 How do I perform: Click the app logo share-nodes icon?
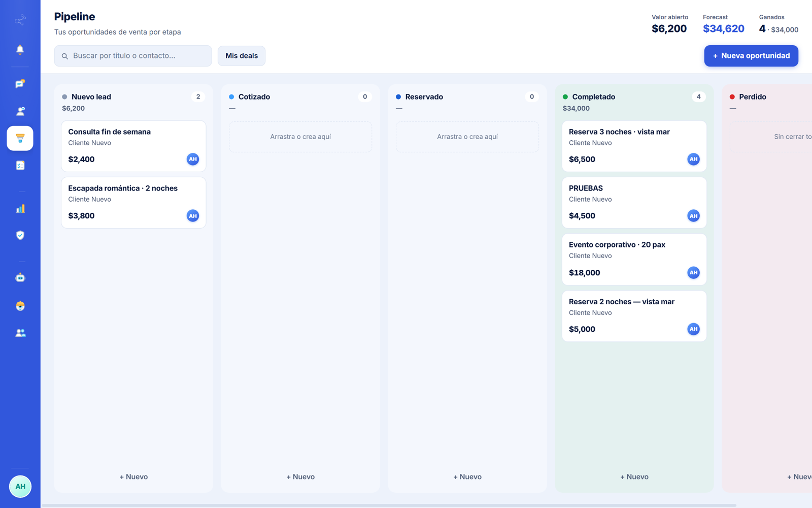click(x=20, y=20)
